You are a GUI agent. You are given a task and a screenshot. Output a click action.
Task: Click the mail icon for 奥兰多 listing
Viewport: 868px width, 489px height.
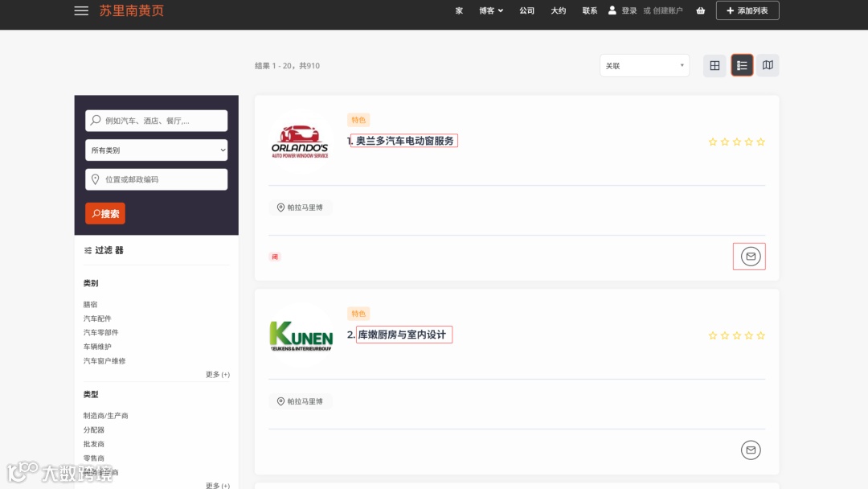(x=751, y=257)
